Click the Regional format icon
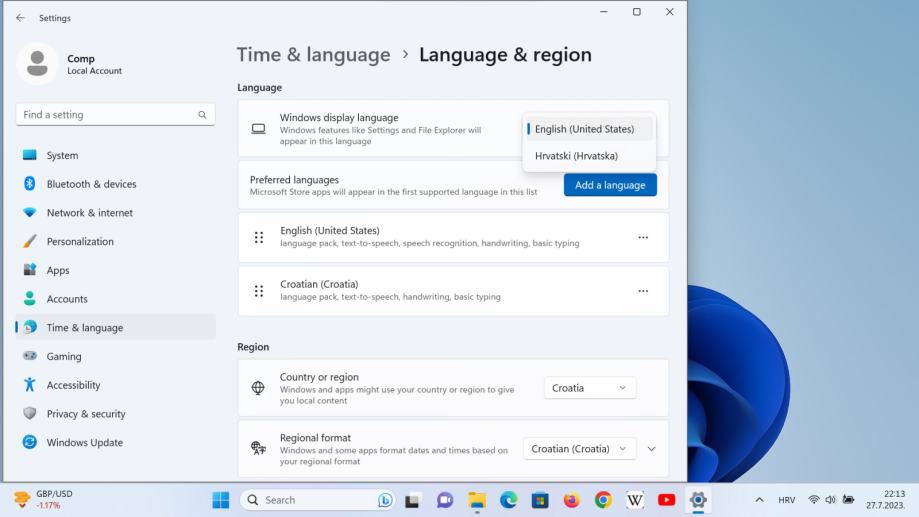 258,449
